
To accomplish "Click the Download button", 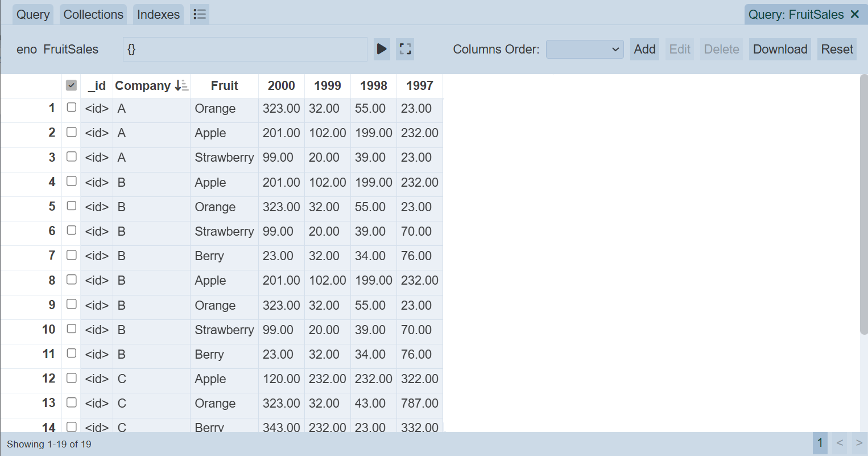I will point(780,50).
